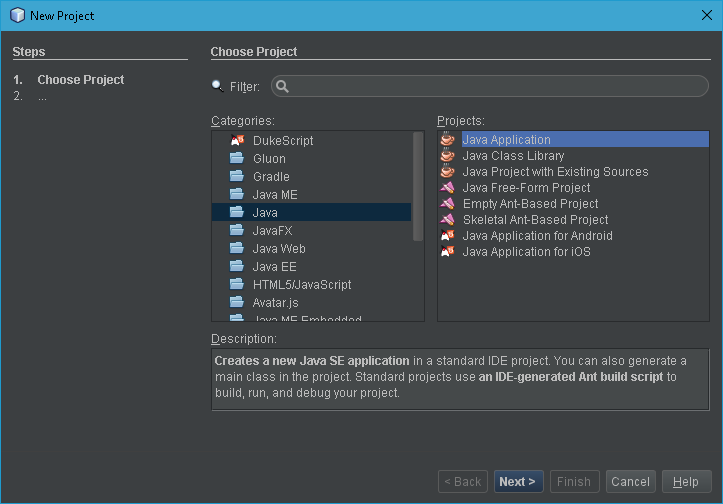723x504 pixels.
Task: Click the Next > button
Action: tap(518, 481)
